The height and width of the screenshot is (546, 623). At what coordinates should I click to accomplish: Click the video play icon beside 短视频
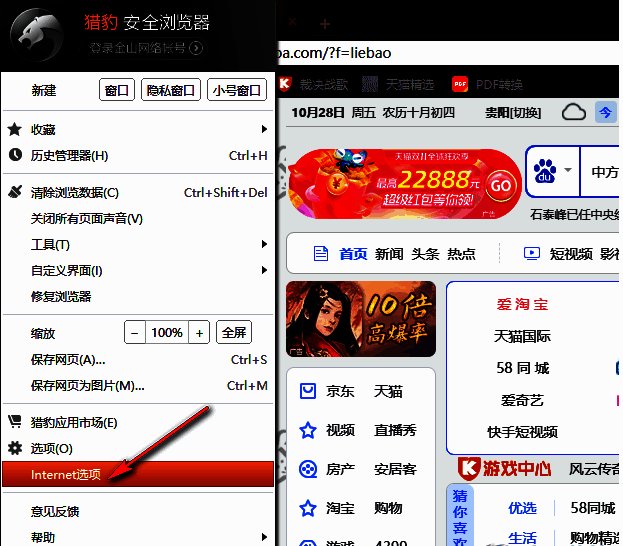pos(532,253)
